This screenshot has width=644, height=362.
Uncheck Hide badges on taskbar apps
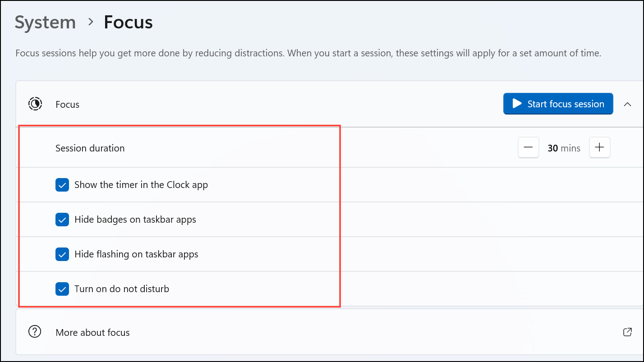[x=62, y=220]
